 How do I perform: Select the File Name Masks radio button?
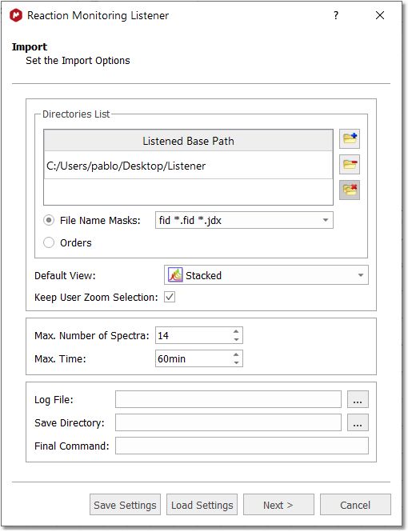coord(49,220)
